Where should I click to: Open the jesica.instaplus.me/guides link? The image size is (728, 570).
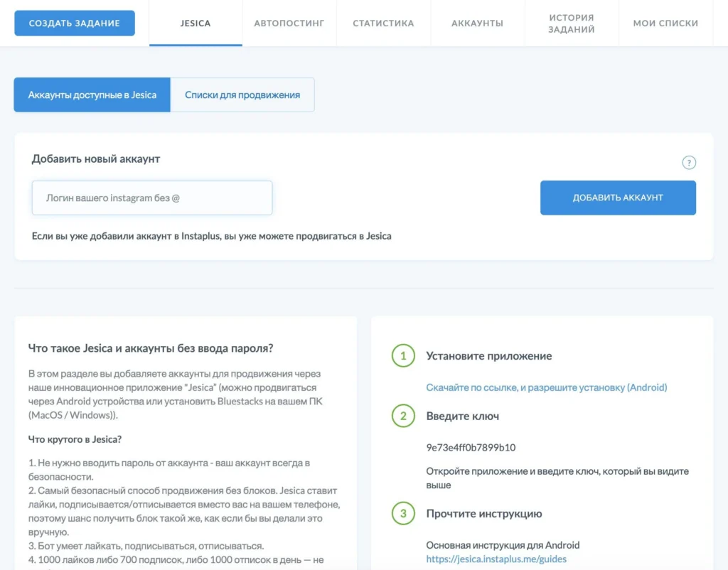coord(496,559)
